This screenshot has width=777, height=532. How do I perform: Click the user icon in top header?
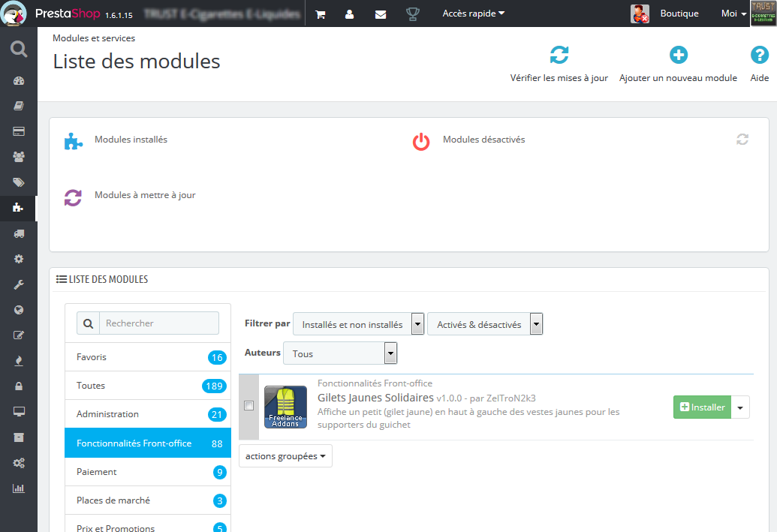click(349, 14)
